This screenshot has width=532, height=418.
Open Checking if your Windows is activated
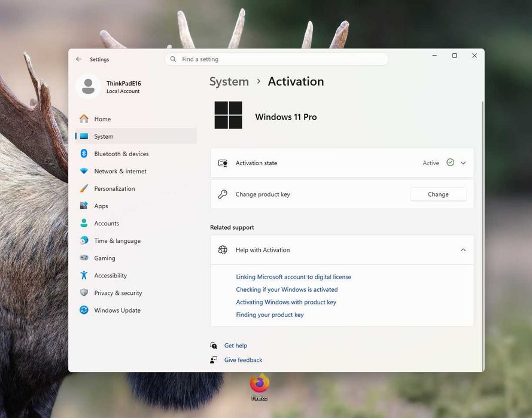[287, 289]
